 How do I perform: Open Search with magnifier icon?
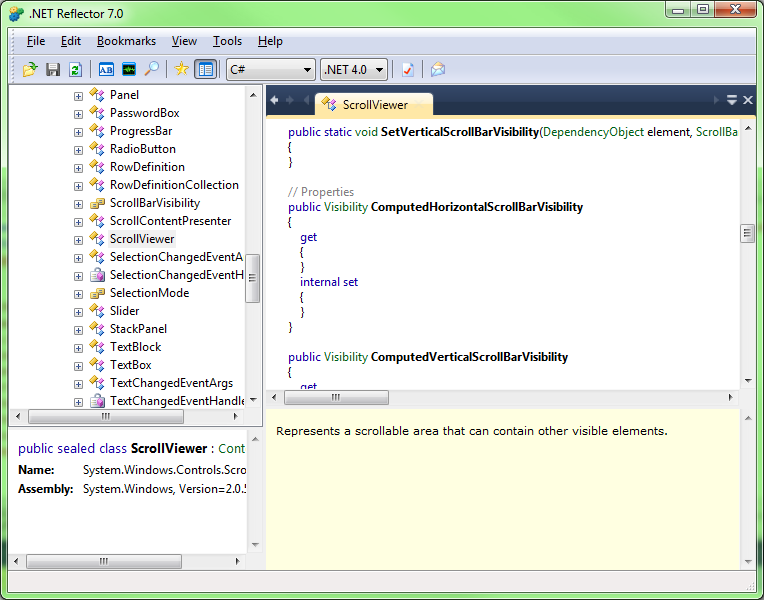point(152,69)
